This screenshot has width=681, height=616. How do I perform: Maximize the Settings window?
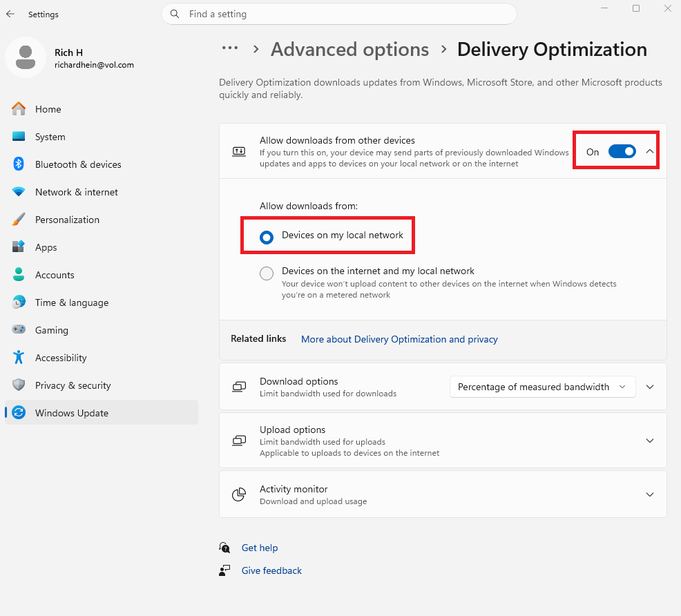(636, 8)
